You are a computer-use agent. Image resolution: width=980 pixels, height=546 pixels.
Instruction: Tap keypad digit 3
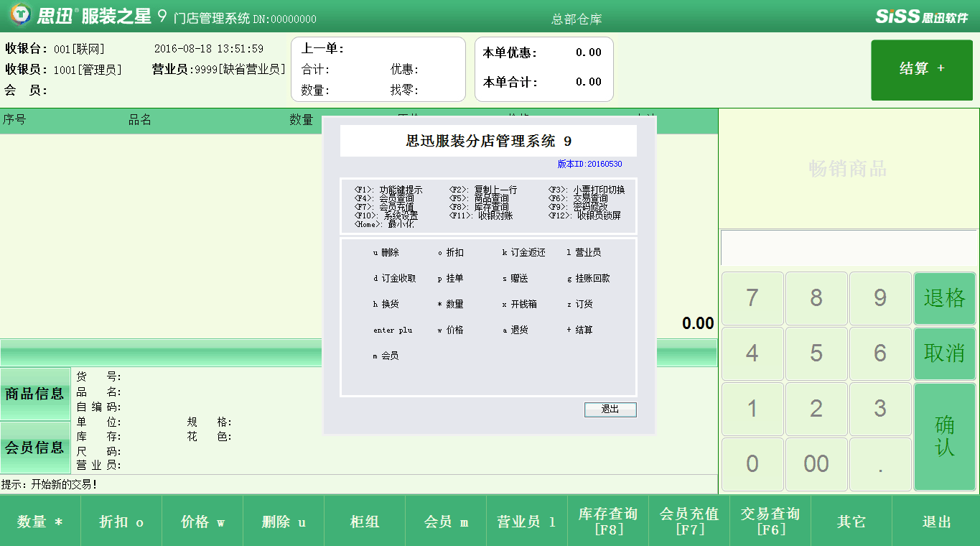coord(880,409)
